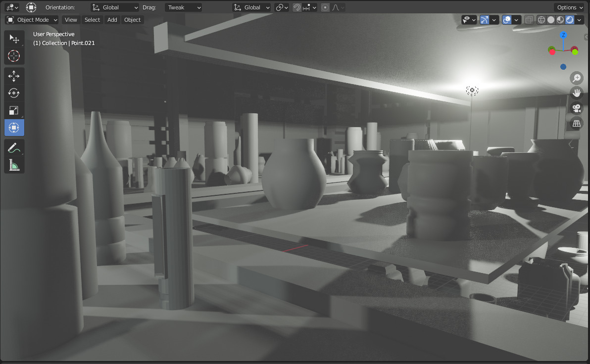Toggle proportional editing
590x364 pixels.
coord(325,7)
